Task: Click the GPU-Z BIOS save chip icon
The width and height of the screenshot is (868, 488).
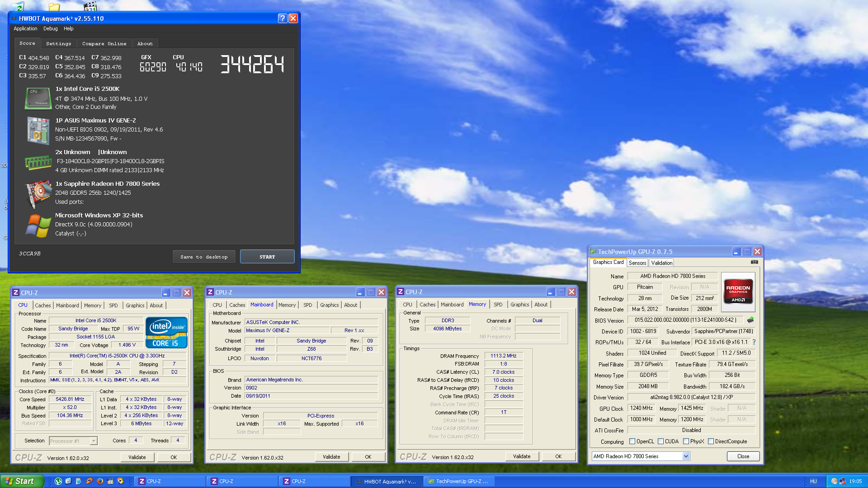Action: [750, 320]
